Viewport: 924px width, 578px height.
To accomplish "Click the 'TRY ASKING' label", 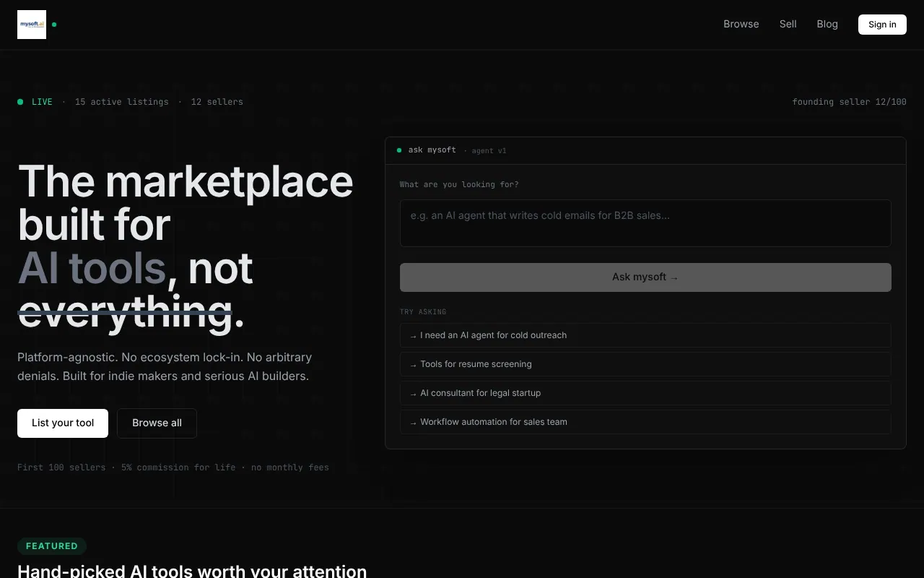I will point(423,312).
